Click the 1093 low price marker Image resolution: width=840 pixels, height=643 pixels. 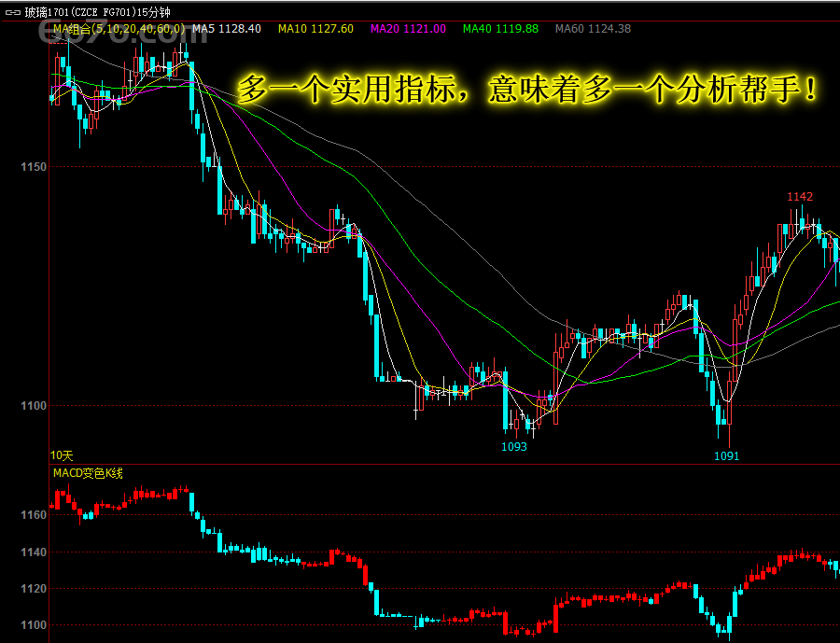click(514, 447)
